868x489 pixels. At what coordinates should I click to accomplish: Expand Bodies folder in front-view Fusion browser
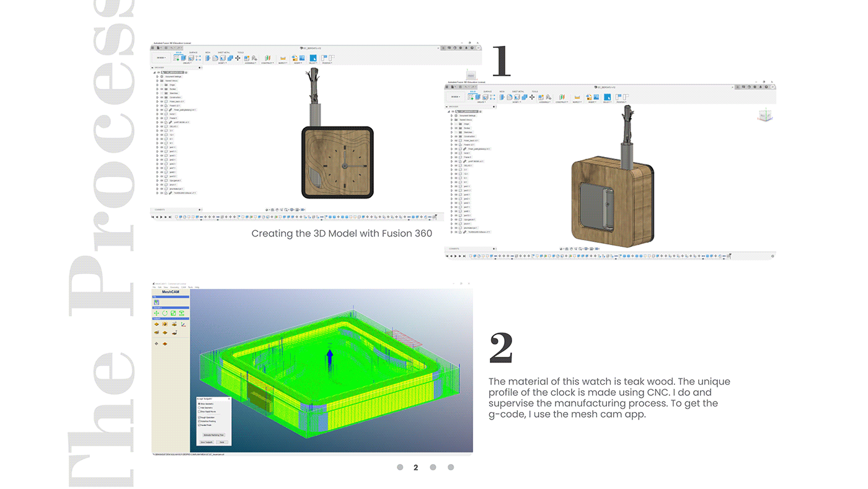(157, 89)
